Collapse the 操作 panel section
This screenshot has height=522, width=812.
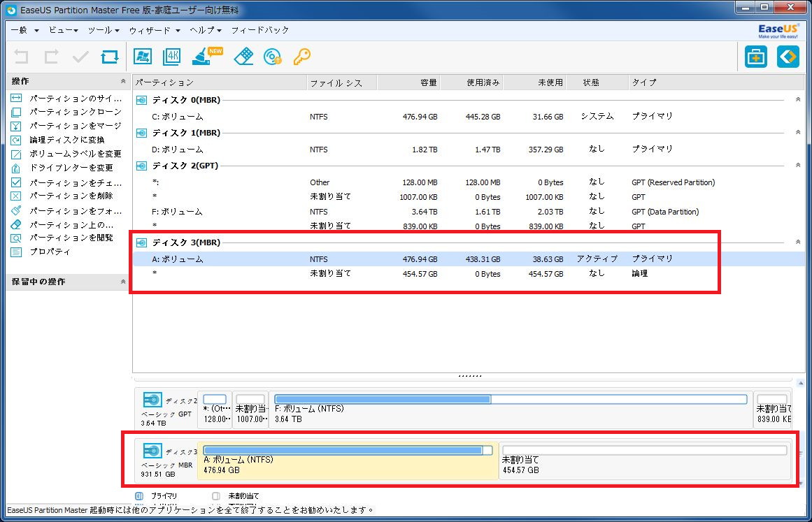122,81
